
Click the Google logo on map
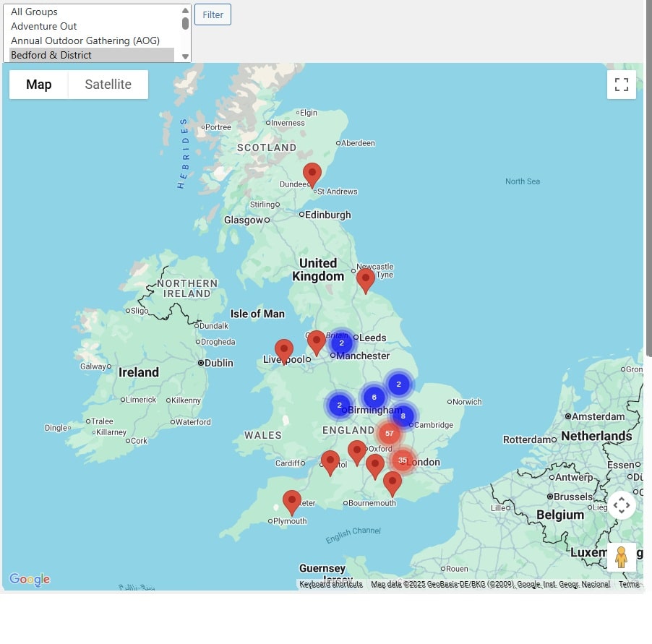(30, 579)
